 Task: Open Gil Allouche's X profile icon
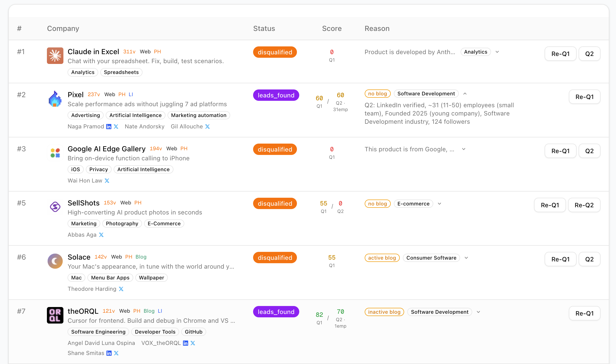point(207,127)
